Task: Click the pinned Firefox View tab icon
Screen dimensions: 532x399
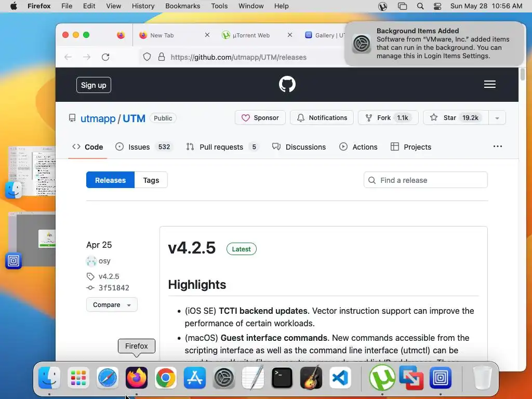Action: (121, 35)
